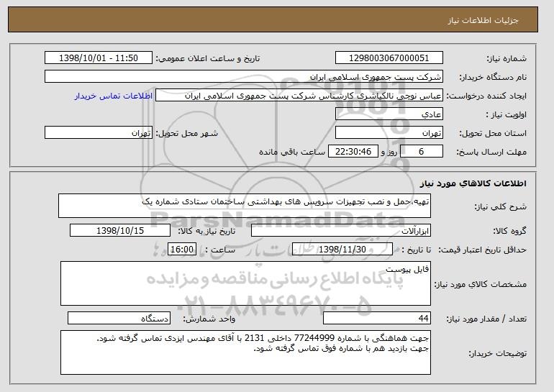Screen dimensions: 554x392
Task: Click the delivery city field (تهران)
Action: coord(99,133)
